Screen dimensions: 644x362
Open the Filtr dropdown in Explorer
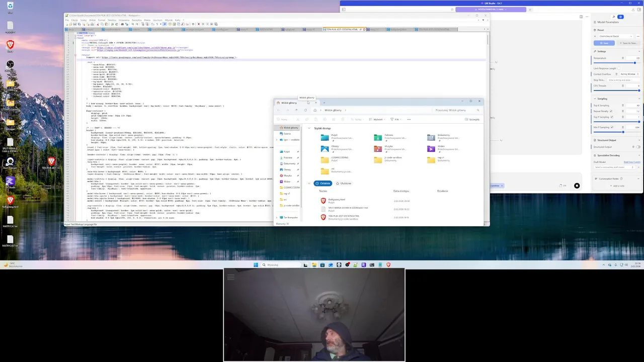point(396,120)
